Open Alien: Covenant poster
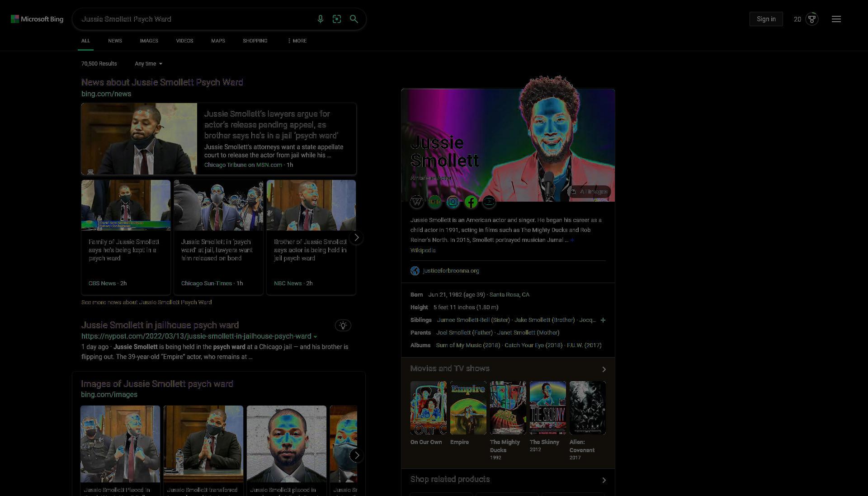 [587, 408]
